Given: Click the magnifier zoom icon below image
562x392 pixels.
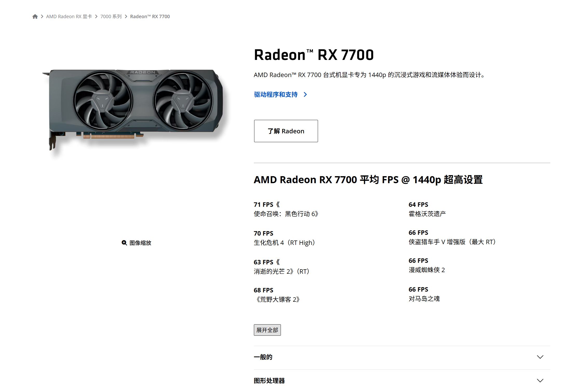Looking at the screenshot, I should coord(124,243).
